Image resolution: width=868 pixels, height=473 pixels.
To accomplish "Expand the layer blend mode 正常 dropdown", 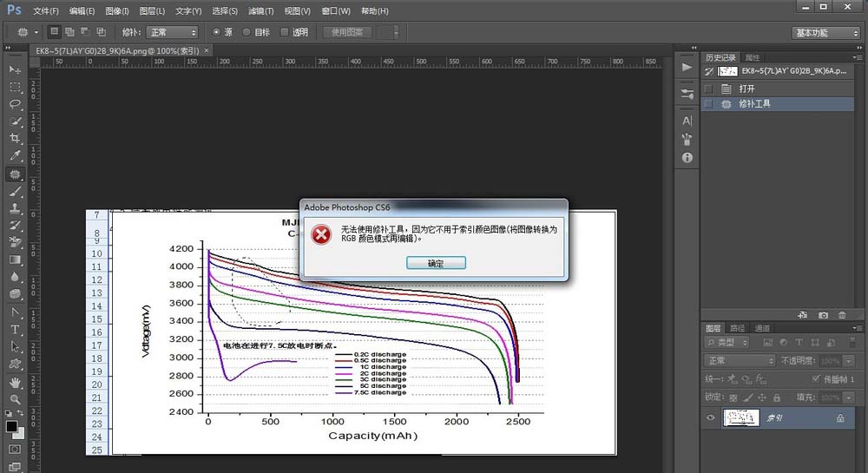I will [740, 360].
